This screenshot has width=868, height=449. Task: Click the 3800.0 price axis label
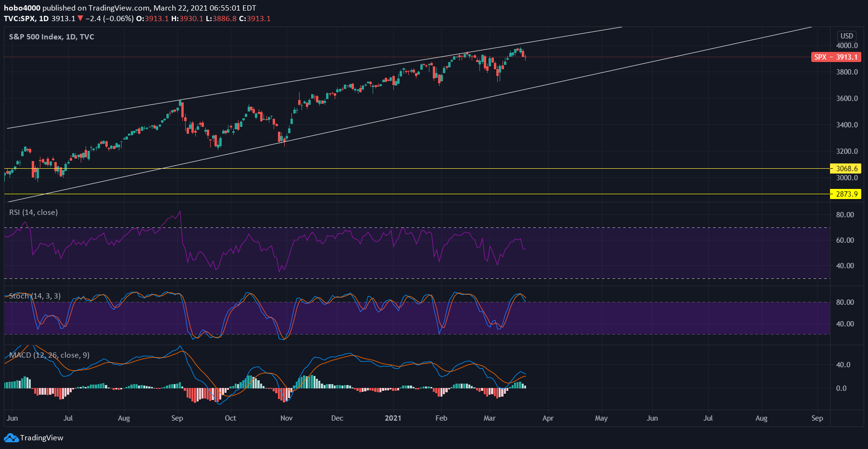click(847, 72)
